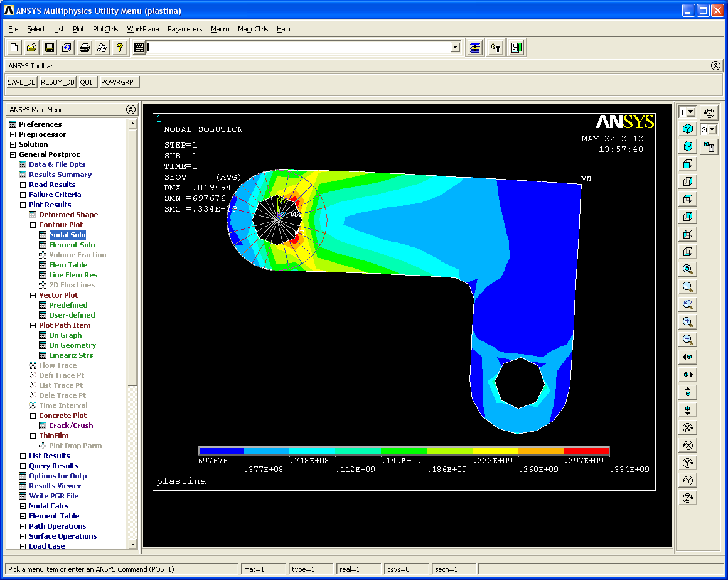
Task: Click the Open ANSYS File folder icon
Action: pyautogui.click(x=31, y=47)
